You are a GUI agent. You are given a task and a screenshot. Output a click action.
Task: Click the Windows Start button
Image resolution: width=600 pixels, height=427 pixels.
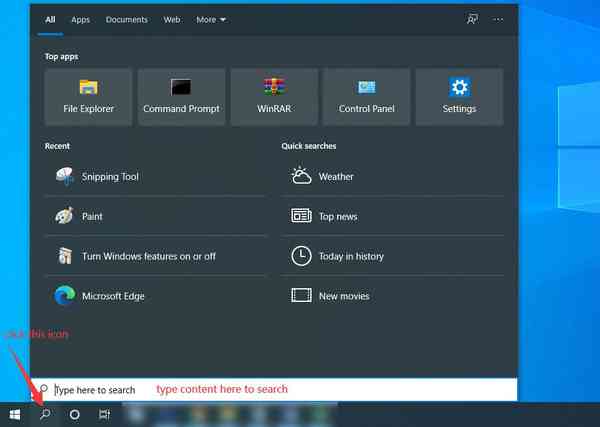point(15,414)
